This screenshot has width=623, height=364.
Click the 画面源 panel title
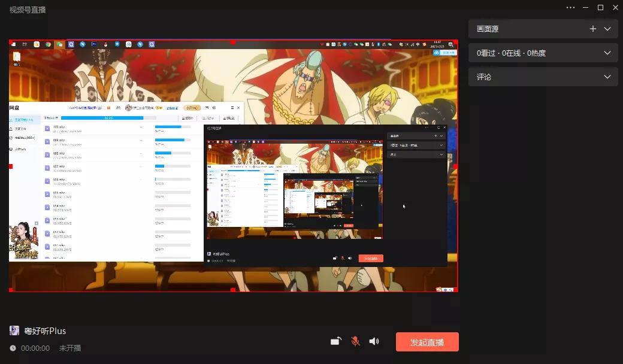tap(488, 29)
